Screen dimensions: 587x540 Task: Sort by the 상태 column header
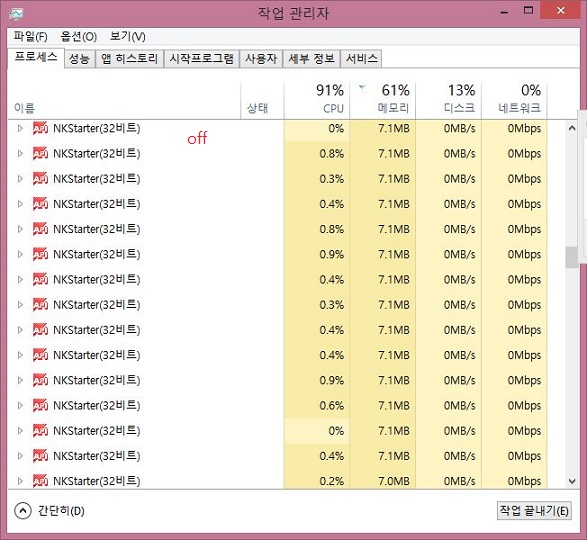262,101
